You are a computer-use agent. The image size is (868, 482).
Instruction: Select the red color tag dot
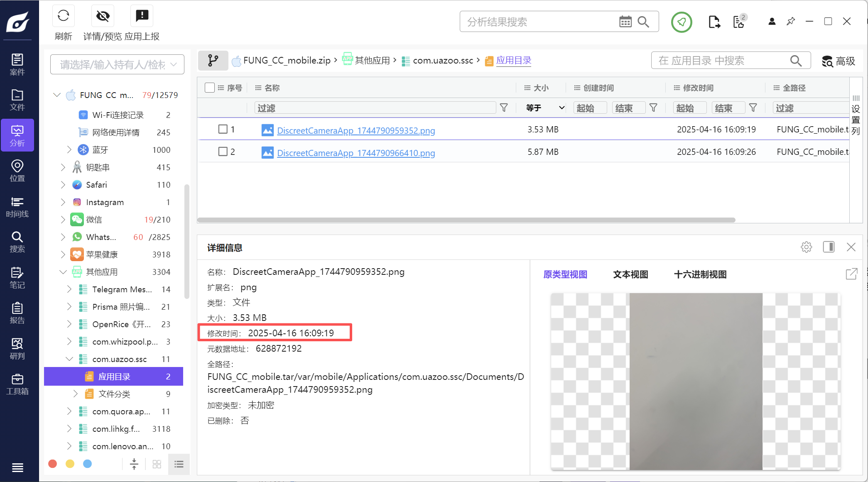click(x=53, y=464)
